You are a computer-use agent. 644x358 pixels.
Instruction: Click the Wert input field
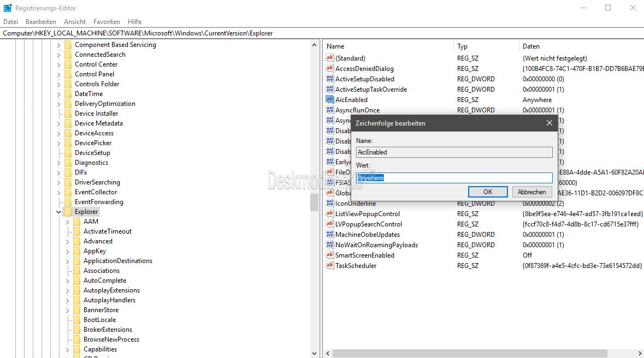click(454, 178)
